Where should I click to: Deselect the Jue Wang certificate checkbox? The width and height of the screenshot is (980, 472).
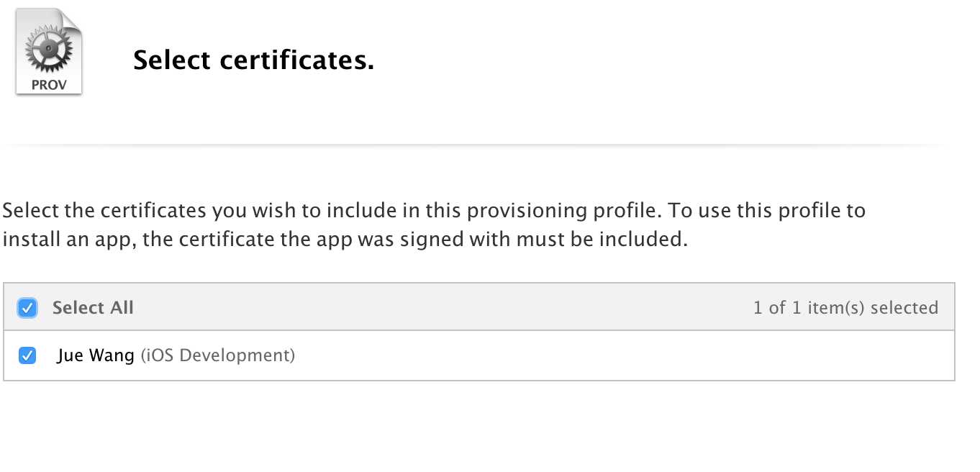point(27,355)
